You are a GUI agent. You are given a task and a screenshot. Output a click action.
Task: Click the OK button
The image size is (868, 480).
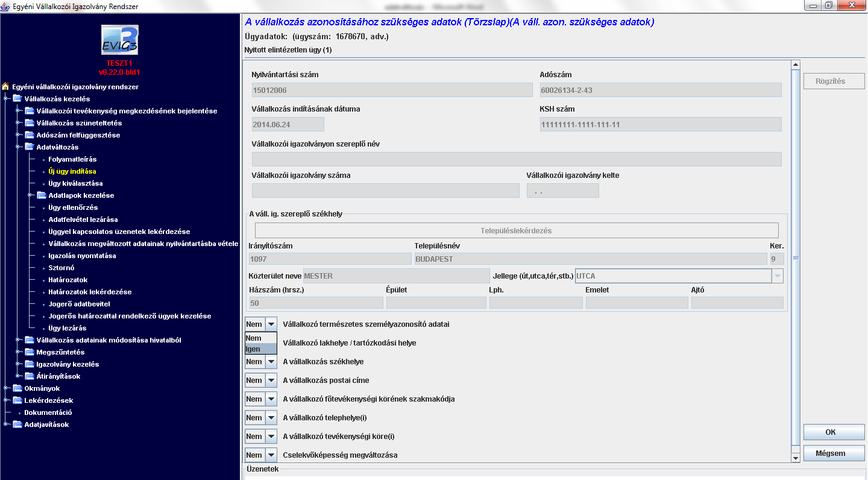[x=834, y=432]
